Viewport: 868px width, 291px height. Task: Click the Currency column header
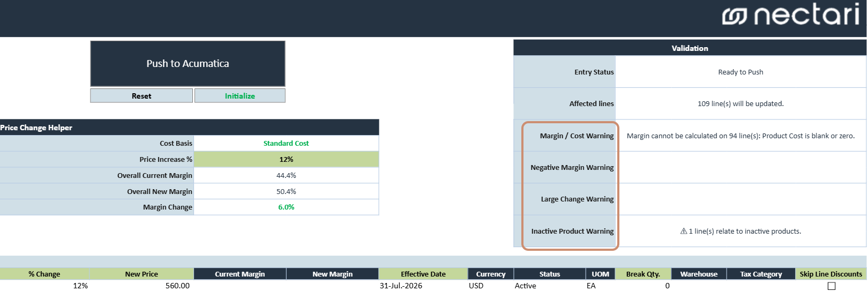tap(491, 274)
